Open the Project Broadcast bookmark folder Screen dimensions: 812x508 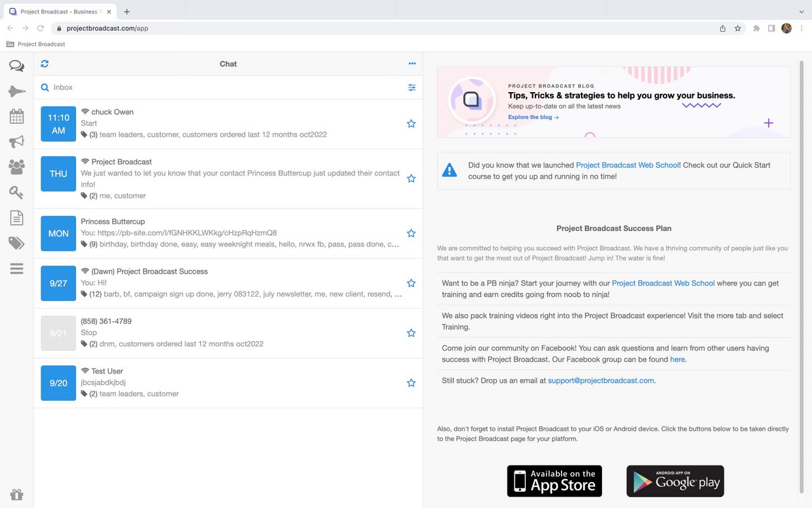36,44
